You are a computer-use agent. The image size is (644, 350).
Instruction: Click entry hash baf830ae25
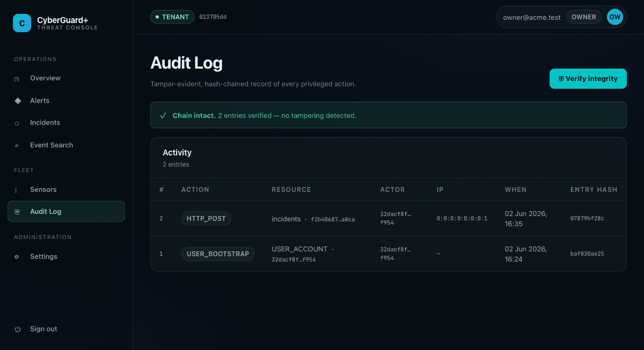click(x=587, y=254)
